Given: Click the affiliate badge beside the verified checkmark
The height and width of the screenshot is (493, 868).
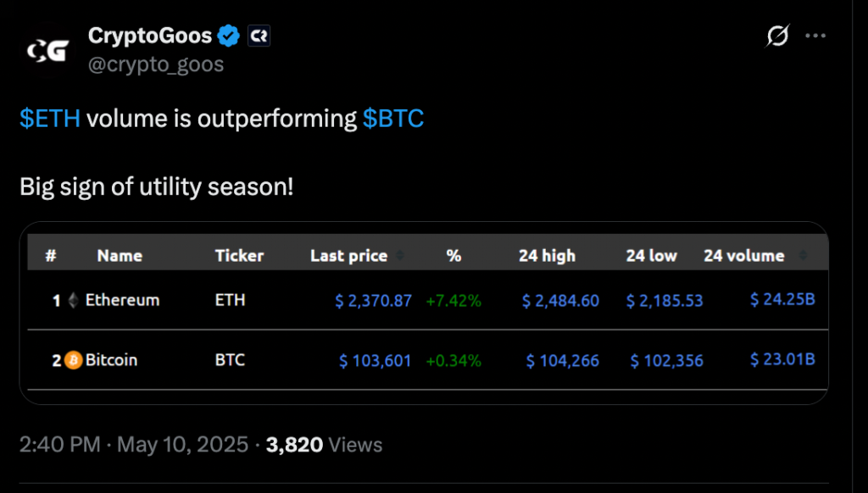Looking at the screenshot, I should tap(258, 36).
